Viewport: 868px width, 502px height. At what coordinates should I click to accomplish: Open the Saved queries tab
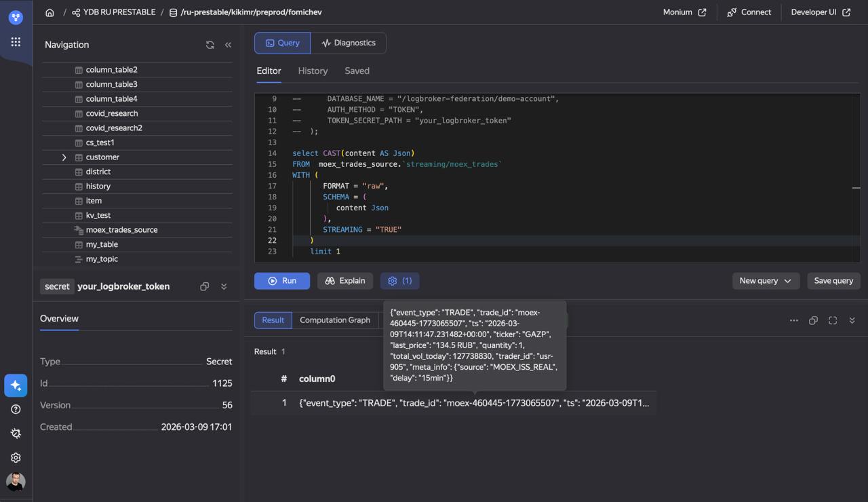[x=357, y=71]
